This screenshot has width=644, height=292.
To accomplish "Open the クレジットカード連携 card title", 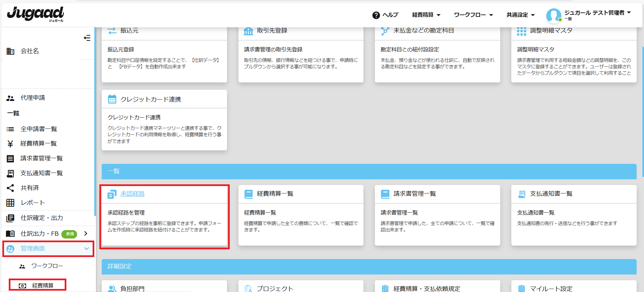I will 151,100.
